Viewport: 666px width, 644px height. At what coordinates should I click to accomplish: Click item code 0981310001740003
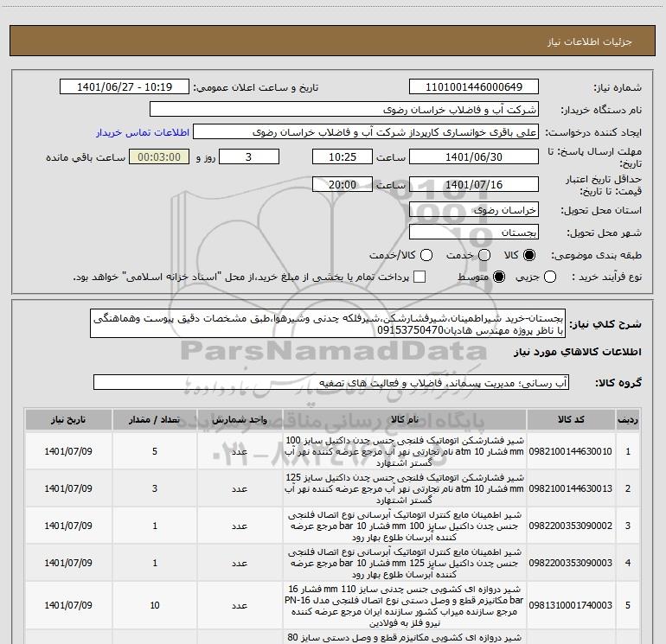point(571,605)
